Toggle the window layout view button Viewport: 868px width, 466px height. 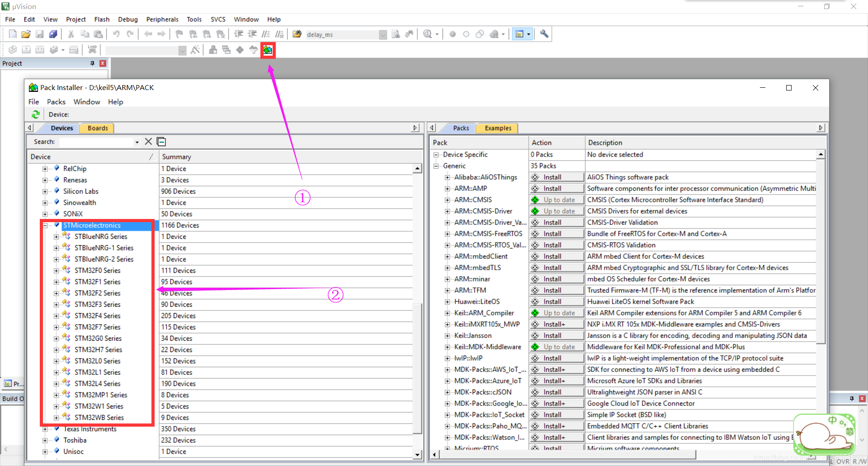coord(519,34)
